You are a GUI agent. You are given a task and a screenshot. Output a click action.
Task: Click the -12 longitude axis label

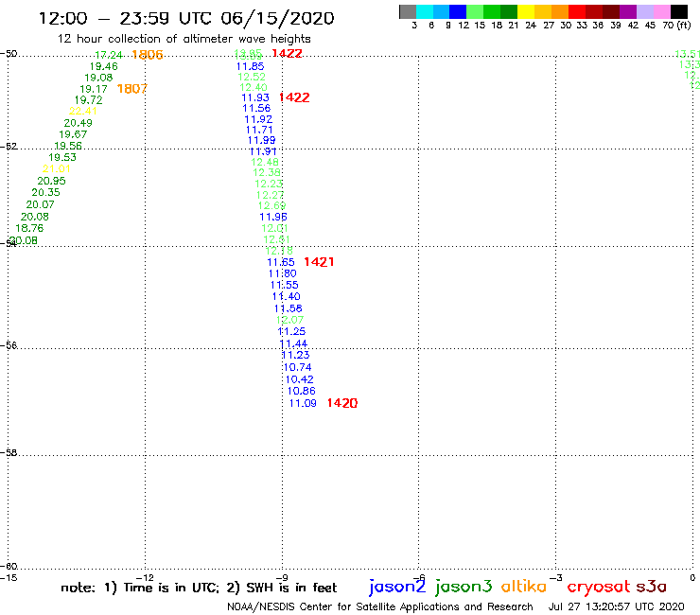point(145,577)
